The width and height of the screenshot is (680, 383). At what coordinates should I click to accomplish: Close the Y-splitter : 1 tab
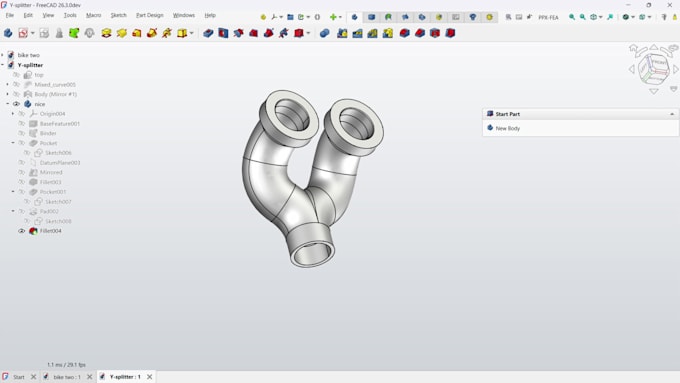pos(150,377)
